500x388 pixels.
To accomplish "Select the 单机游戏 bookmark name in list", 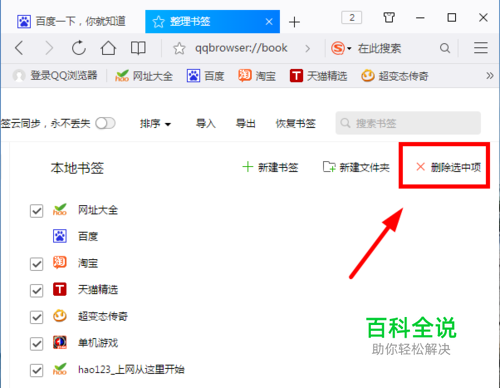I will pos(98,343).
